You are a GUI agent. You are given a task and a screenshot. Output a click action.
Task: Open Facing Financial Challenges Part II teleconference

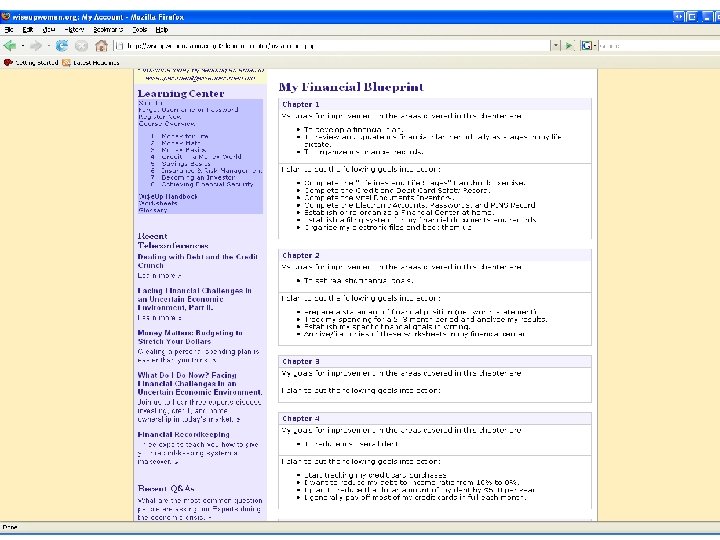pyautogui.click(x=194, y=299)
